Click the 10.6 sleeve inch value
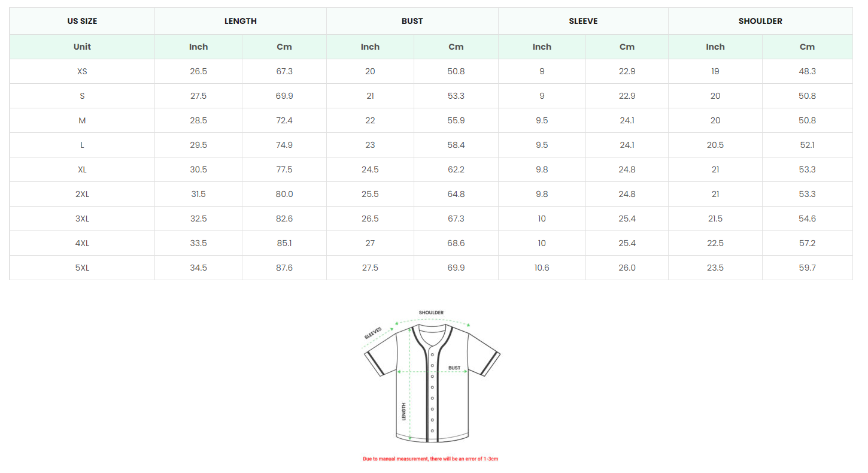 (x=542, y=268)
